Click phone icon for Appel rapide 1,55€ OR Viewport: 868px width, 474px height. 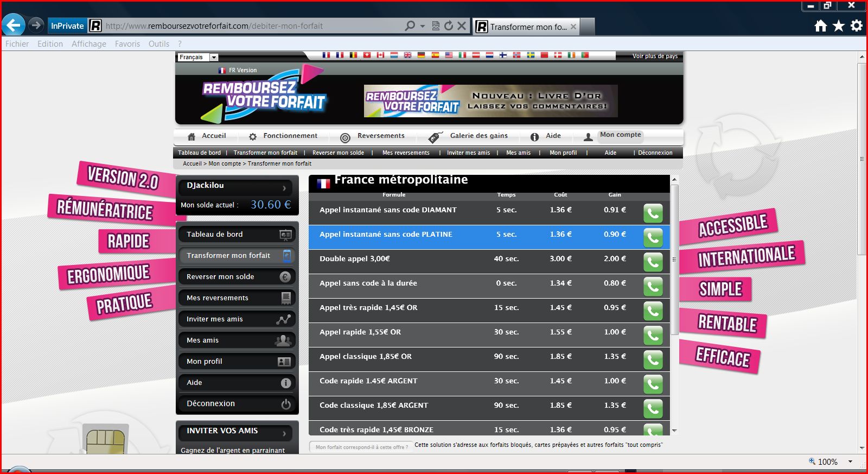653,336
